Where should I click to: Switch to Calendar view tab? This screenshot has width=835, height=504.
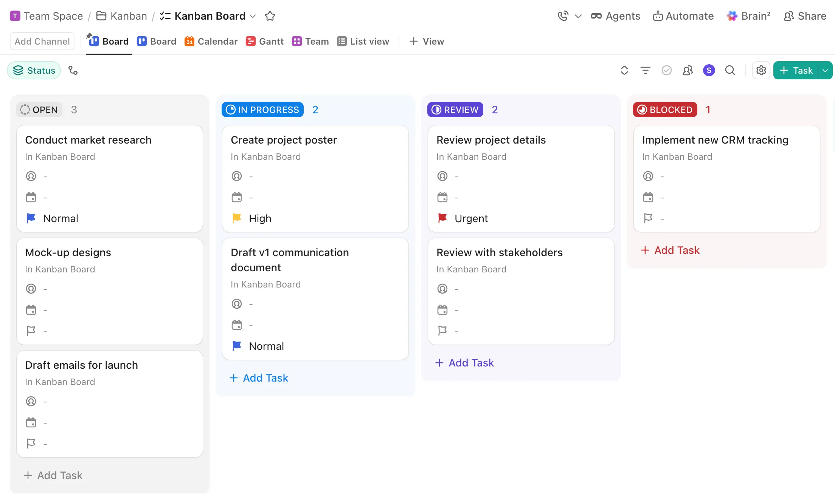click(211, 41)
